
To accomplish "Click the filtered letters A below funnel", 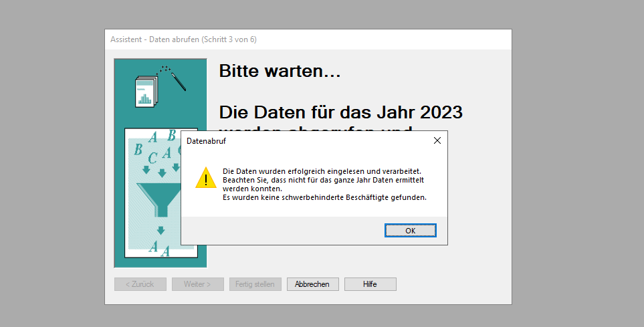I will point(159,249).
